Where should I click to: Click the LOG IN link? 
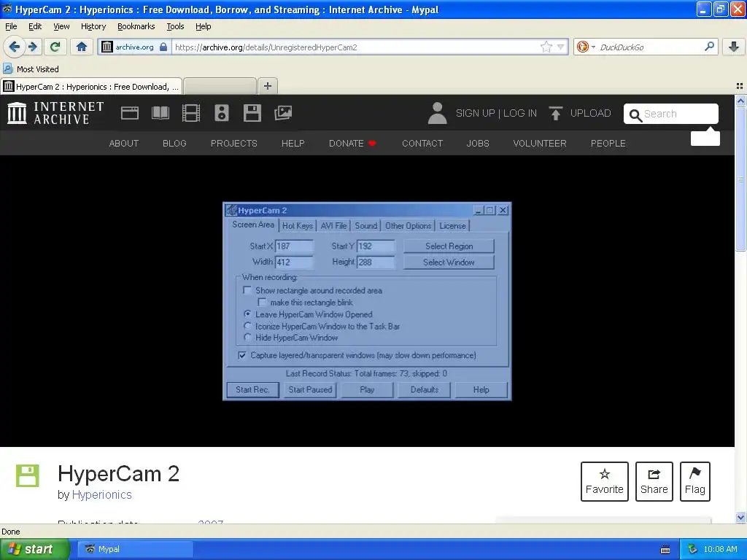point(519,113)
